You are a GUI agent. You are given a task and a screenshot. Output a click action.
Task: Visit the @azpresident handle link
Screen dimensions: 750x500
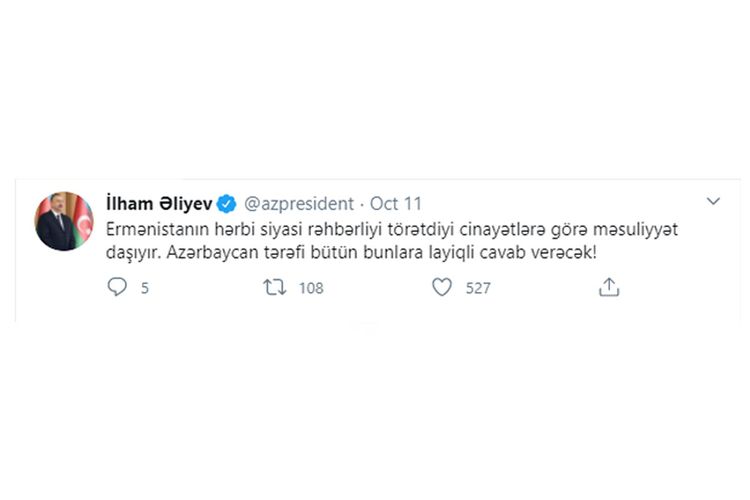coord(299,204)
